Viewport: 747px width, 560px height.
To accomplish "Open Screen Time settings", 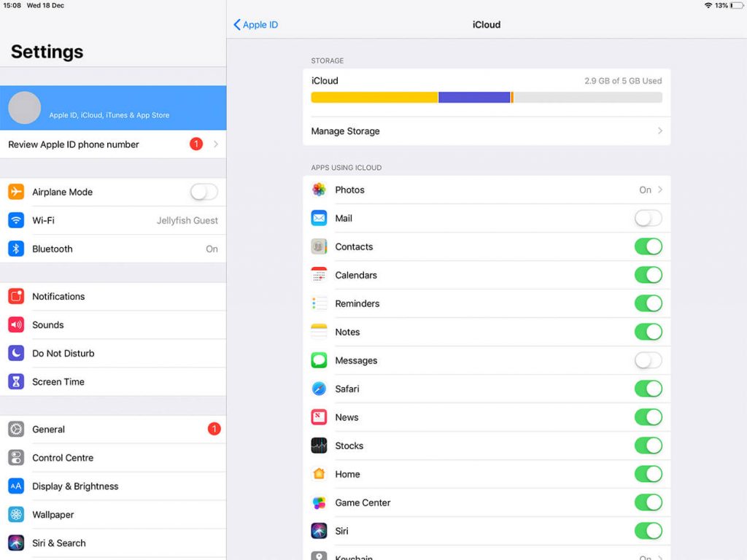I will point(113,381).
